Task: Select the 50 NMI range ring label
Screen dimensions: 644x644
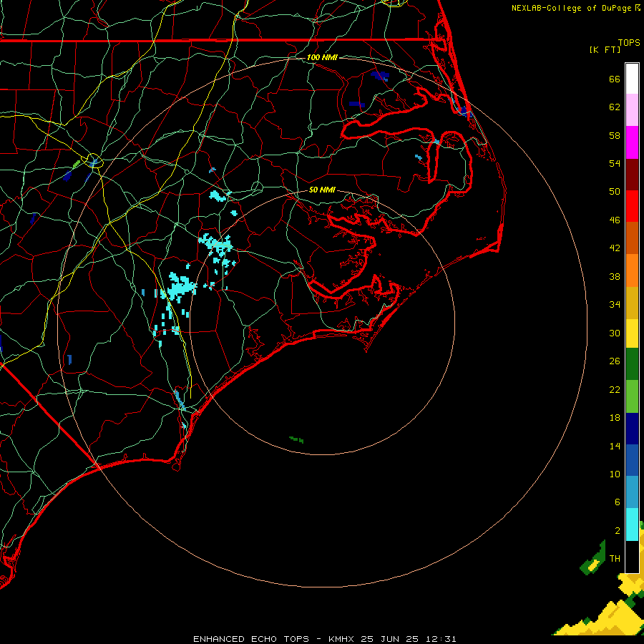Action: pos(322,190)
